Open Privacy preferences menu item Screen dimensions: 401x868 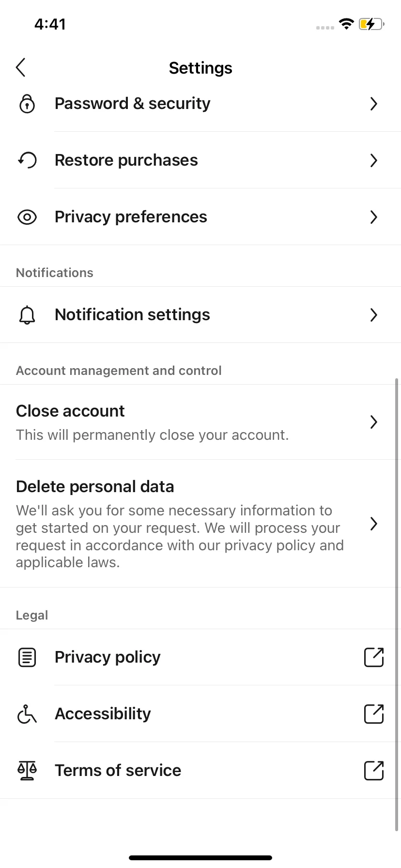coord(200,217)
